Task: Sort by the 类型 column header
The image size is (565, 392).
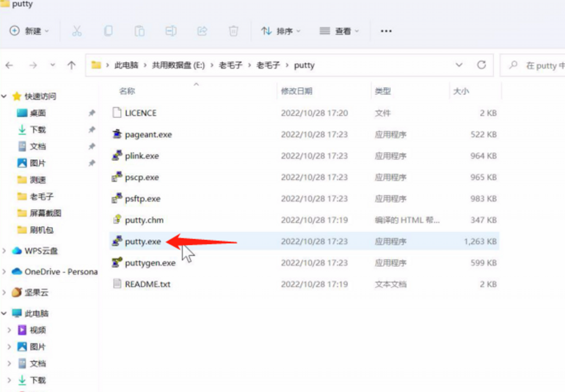Action: coord(383,91)
